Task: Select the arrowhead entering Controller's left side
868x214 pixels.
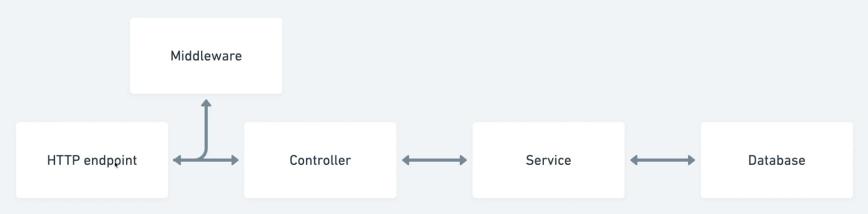Action: [235, 160]
